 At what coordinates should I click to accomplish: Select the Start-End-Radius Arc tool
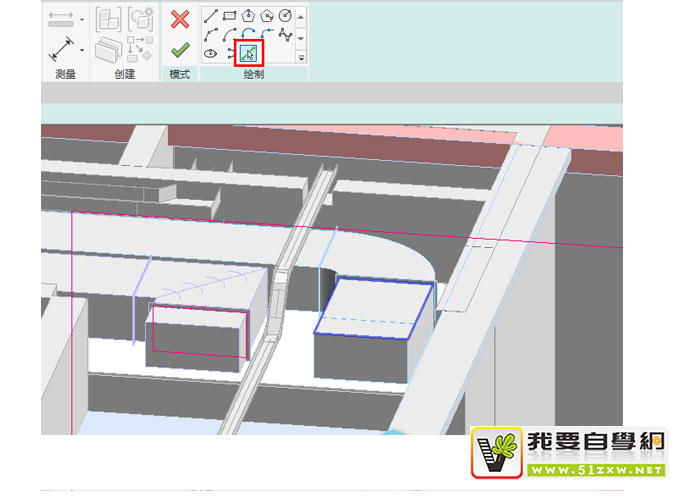pyautogui.click(x=211, y=33)
